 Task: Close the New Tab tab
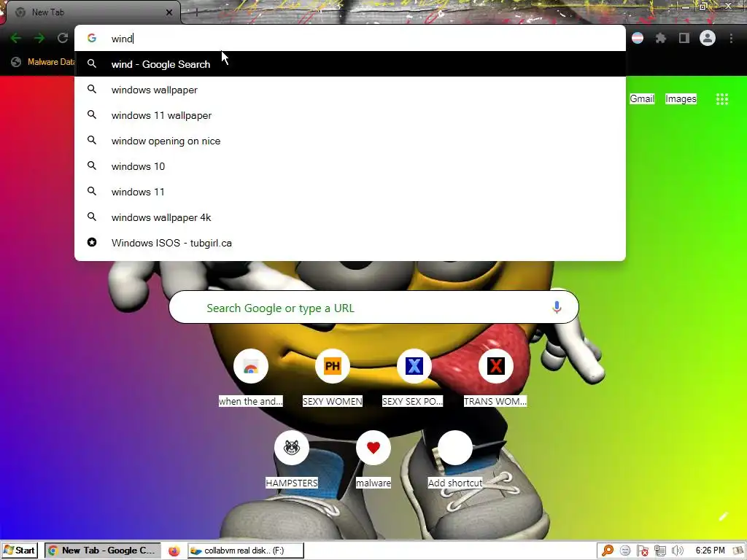[169, 12]
